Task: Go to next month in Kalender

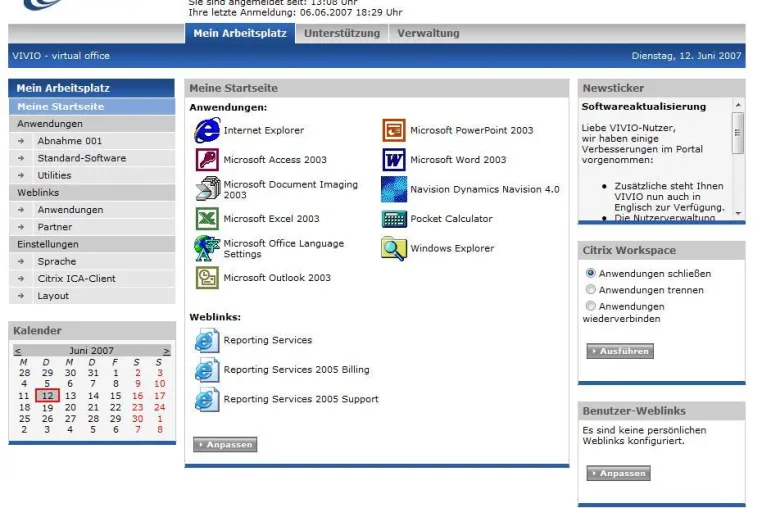Action: click(x=167, y=350)
